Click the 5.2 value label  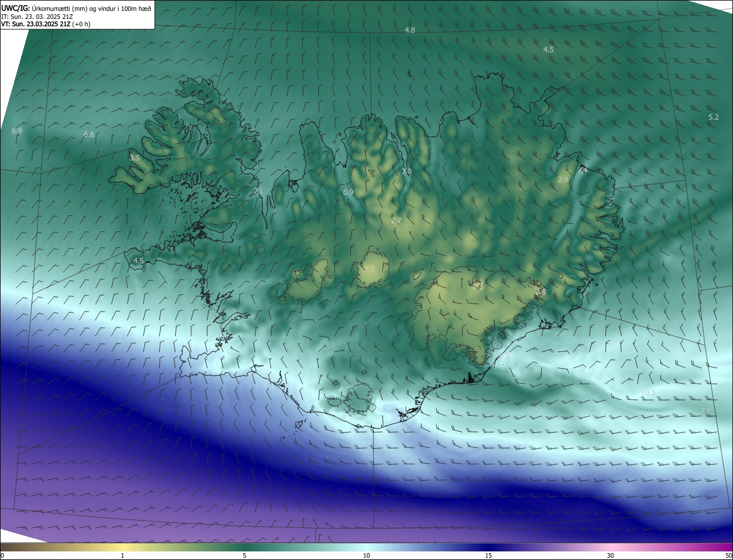tap(714, 117)
